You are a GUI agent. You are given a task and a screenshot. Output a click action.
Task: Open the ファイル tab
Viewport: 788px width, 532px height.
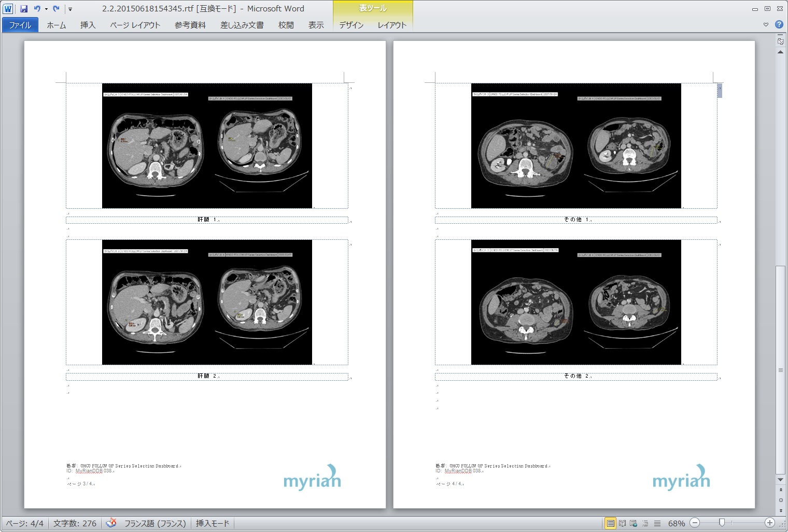(x=20, y=25)
